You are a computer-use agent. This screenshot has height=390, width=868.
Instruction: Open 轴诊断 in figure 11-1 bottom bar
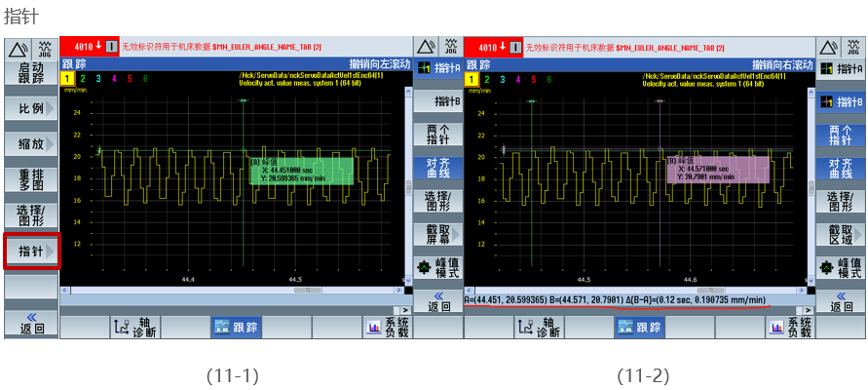[135, 328]
